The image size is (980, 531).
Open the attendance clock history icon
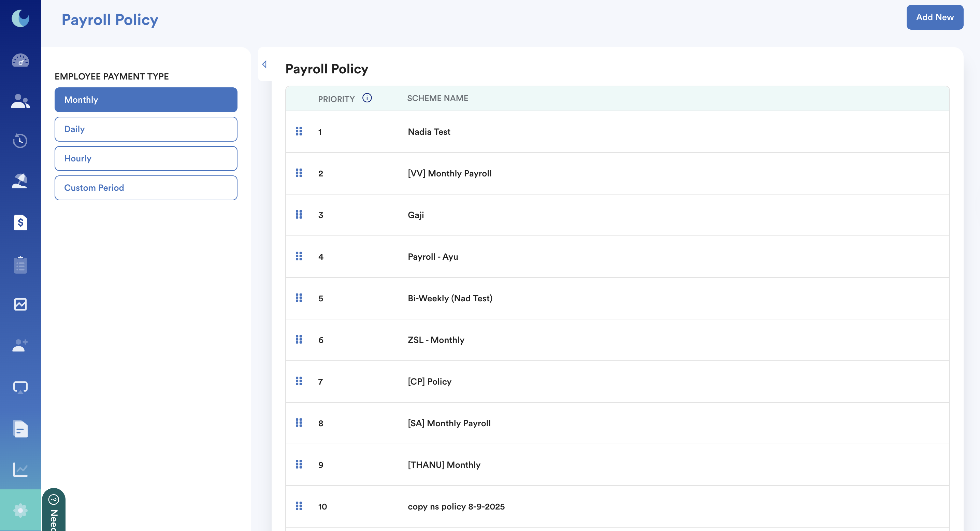20,141
